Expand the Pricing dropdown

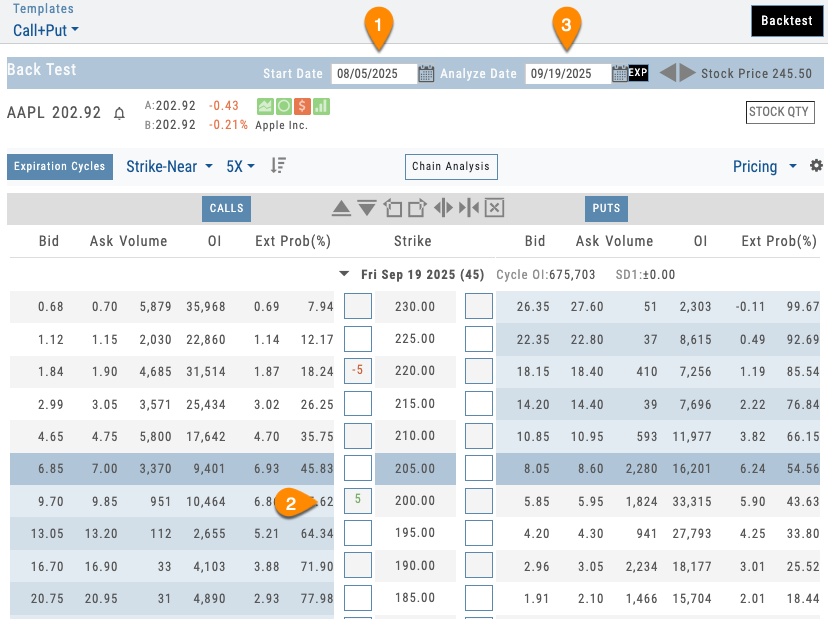tap(764, 166)
